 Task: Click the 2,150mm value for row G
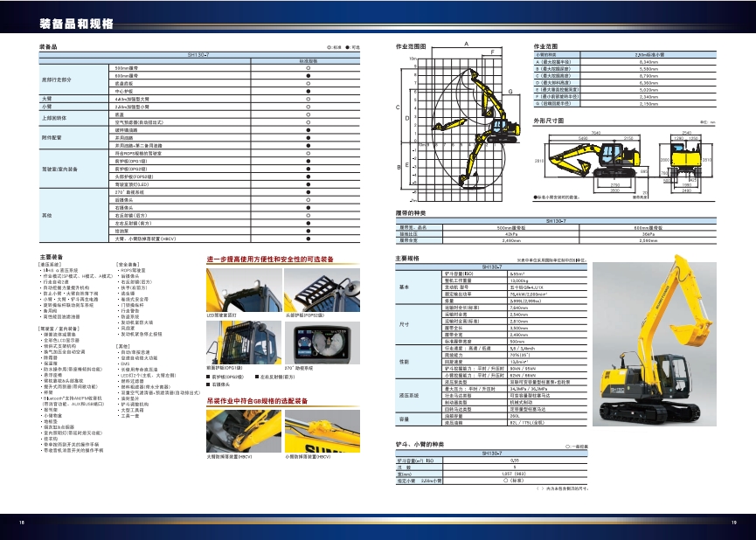pos(648,104)
